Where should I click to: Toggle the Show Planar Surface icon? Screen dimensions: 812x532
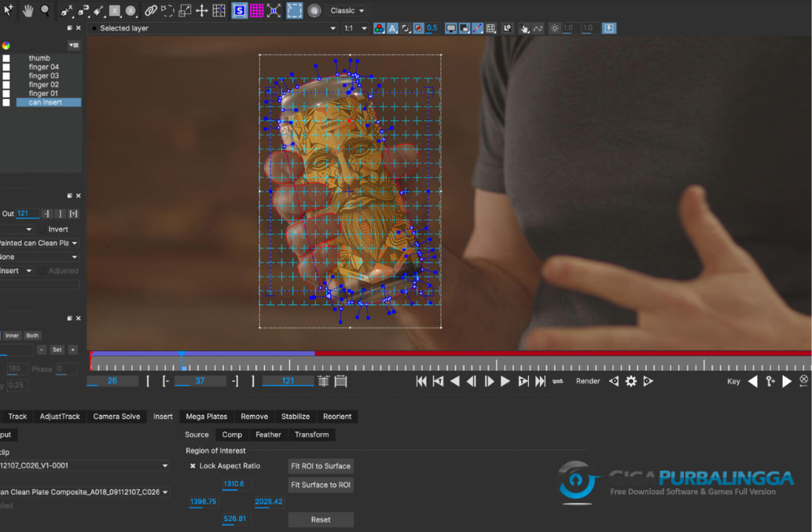point(239,10)
